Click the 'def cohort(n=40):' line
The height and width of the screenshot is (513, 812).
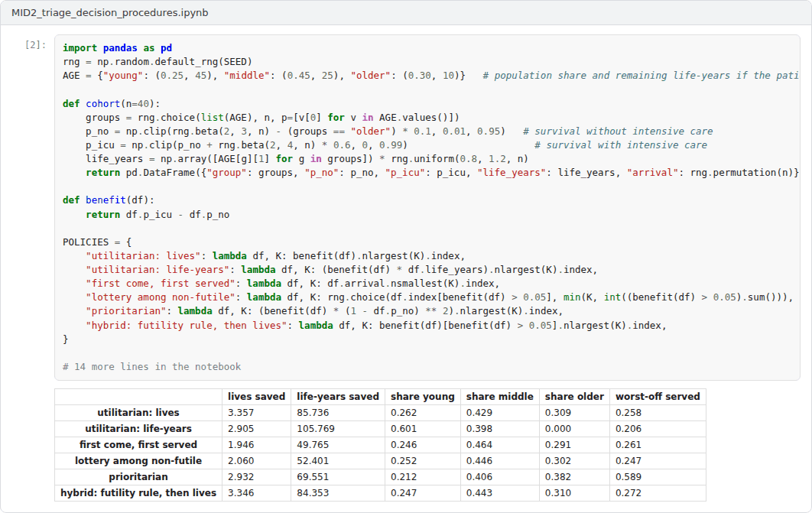[x=112, y=103]
